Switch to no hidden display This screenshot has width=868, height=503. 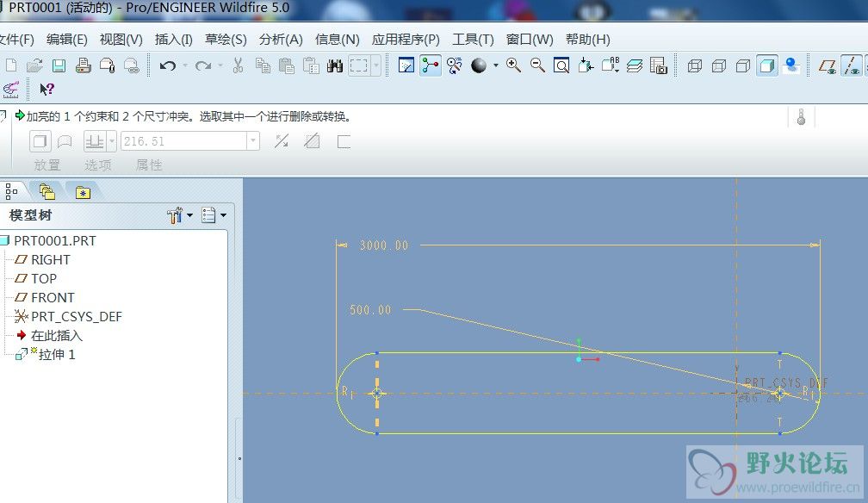pos(743,66)
